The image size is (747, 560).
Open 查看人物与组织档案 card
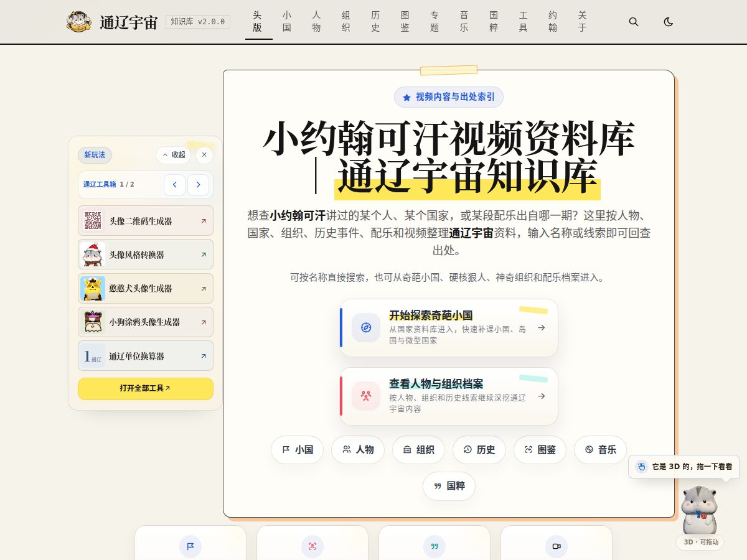click(449, 396)
